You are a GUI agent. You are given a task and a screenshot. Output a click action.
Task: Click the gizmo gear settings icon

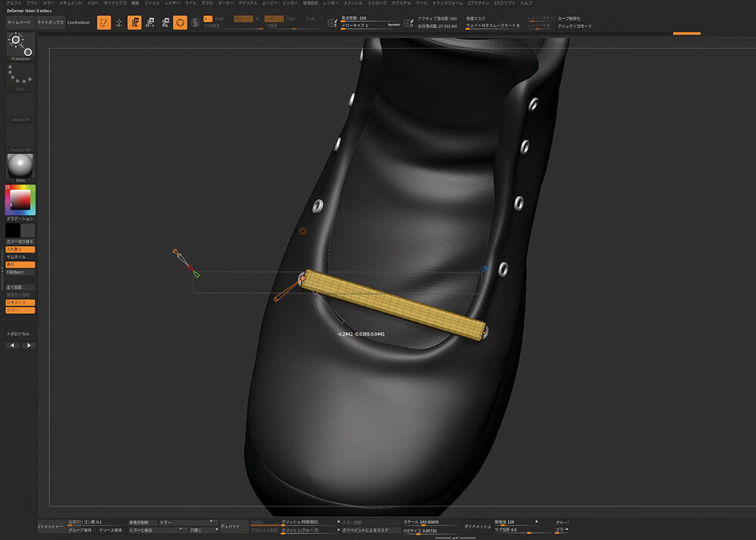coord(303,231)
